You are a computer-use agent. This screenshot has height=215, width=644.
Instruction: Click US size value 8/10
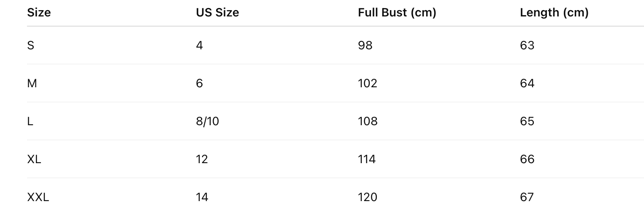[208, 121]
